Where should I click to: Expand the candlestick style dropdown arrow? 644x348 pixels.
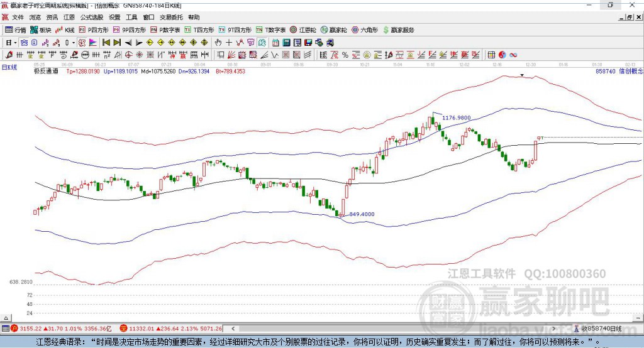tap(74, 43)
